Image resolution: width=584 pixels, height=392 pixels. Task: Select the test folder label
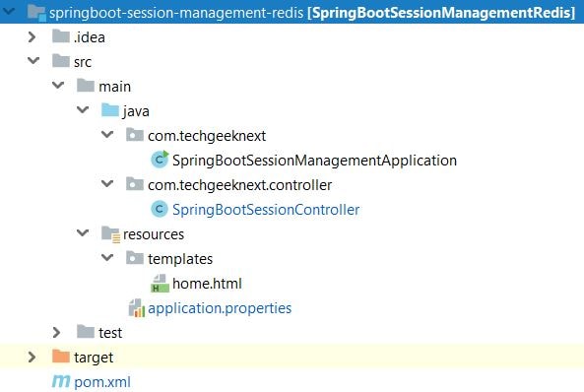click(x=110, y=333)
